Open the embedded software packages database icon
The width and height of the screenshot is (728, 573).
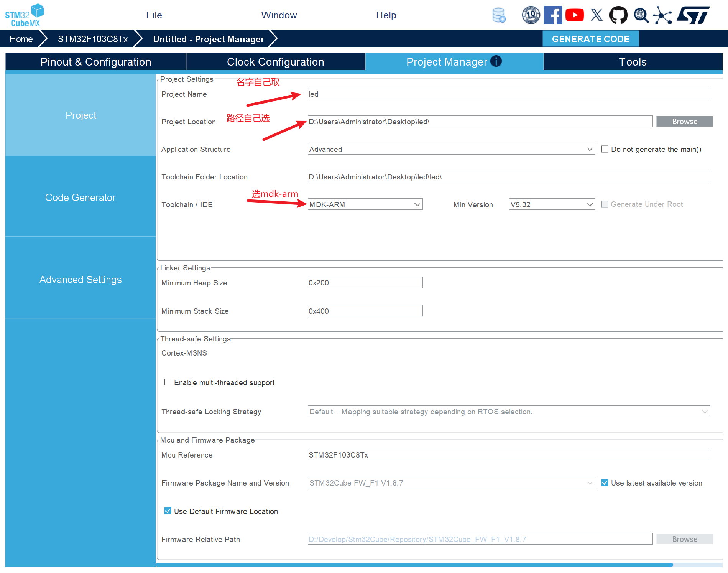tap(499, 15)
